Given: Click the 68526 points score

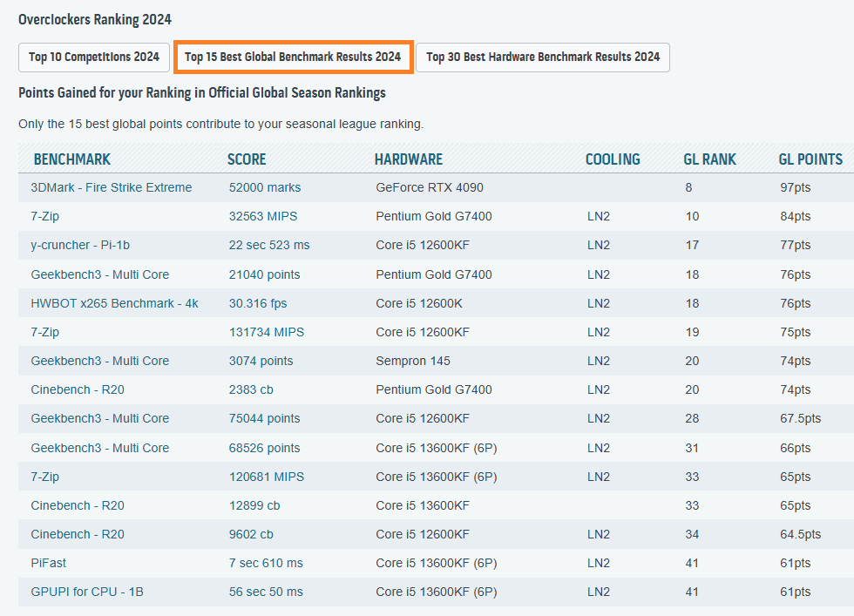Looking at the screenshot, I should pos(264,448).
